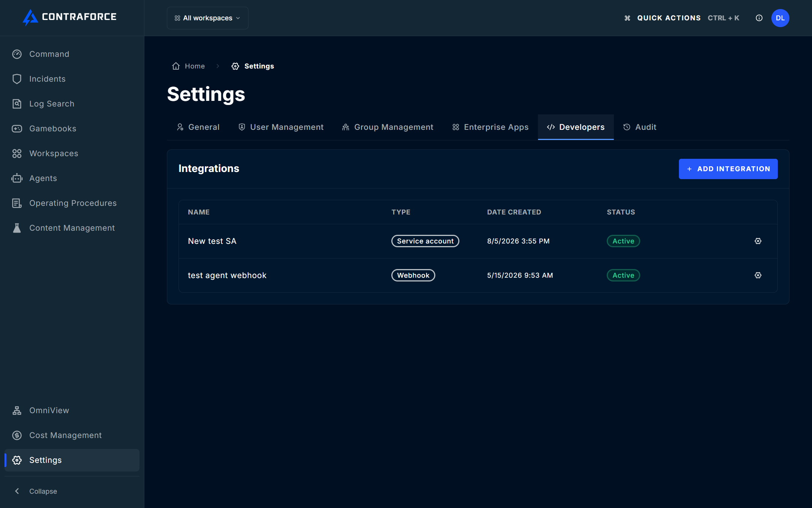Screen dimensions: 812x508
Task: Open Quick Actions
Action: 669,18
